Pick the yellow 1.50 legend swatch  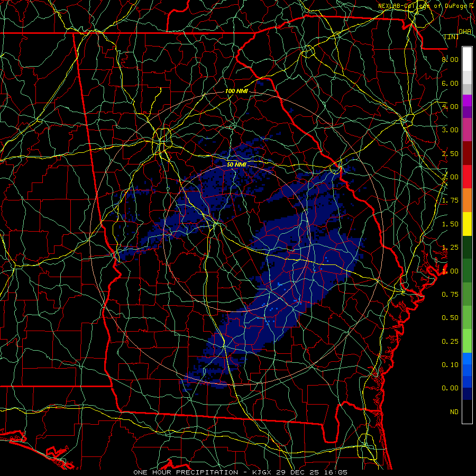point(467,224)
